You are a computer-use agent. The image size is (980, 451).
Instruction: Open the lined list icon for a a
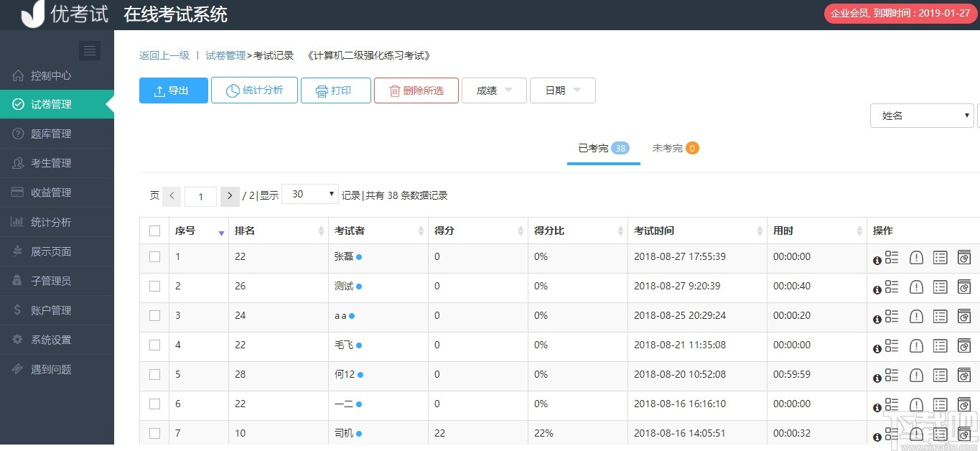pos(940,316)
